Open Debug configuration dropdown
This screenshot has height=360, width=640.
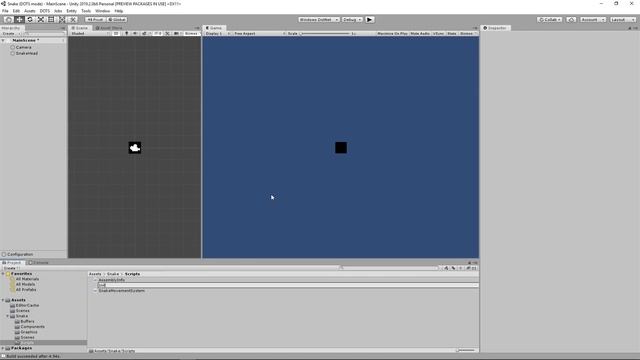[351, 20]
